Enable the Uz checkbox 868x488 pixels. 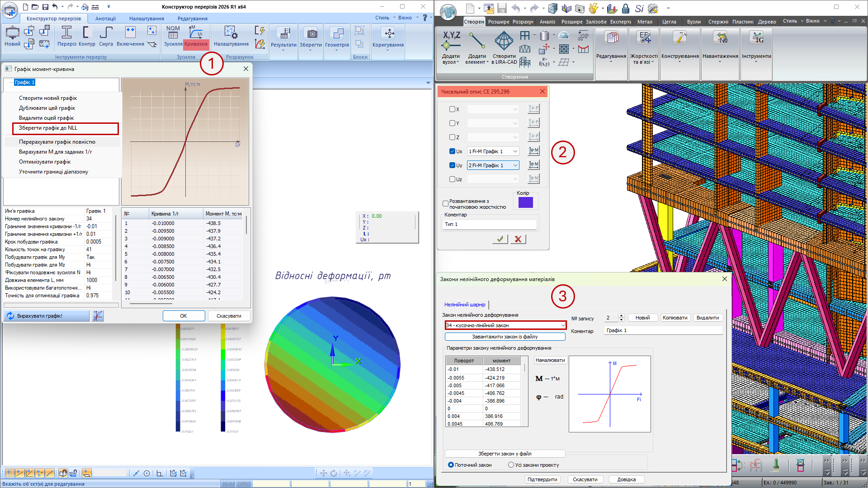[x=452, y=179]
